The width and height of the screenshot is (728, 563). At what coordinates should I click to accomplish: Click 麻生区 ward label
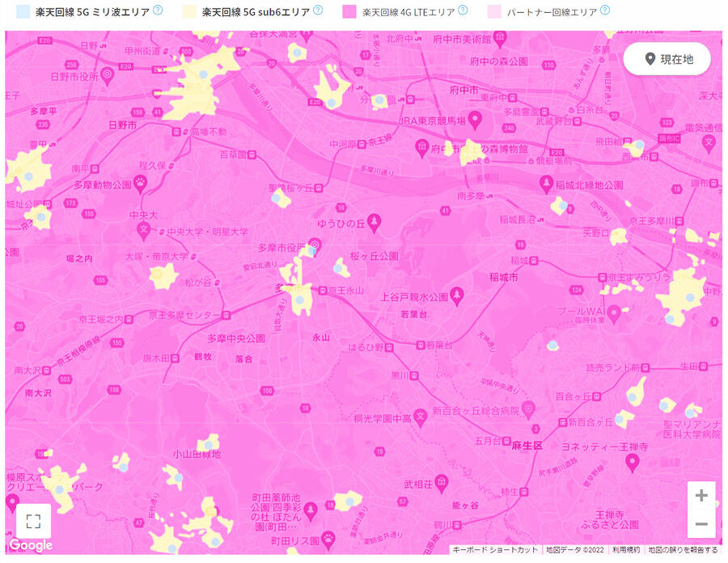coord(527,446)
